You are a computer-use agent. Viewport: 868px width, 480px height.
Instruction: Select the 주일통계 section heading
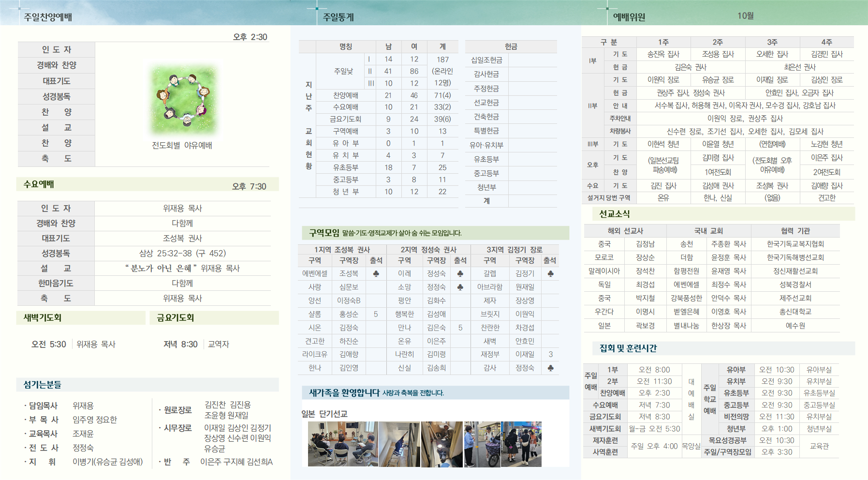pyautogui.click(x=338, y=17)
